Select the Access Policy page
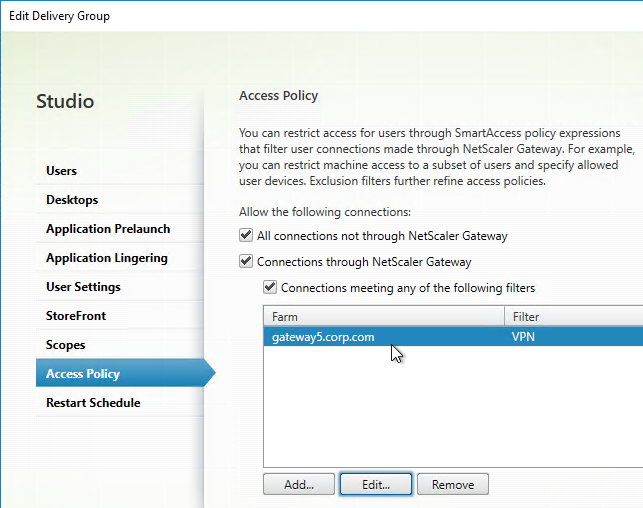This screenshot has height=508, width=643. 125,373
